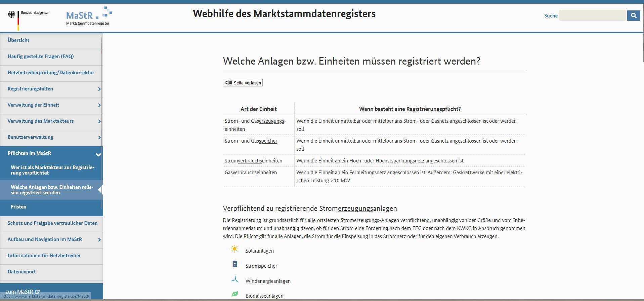
Task: Open Häufig gestellte Fragen (FAQ) menu item
Action: [x=41, y=57]
